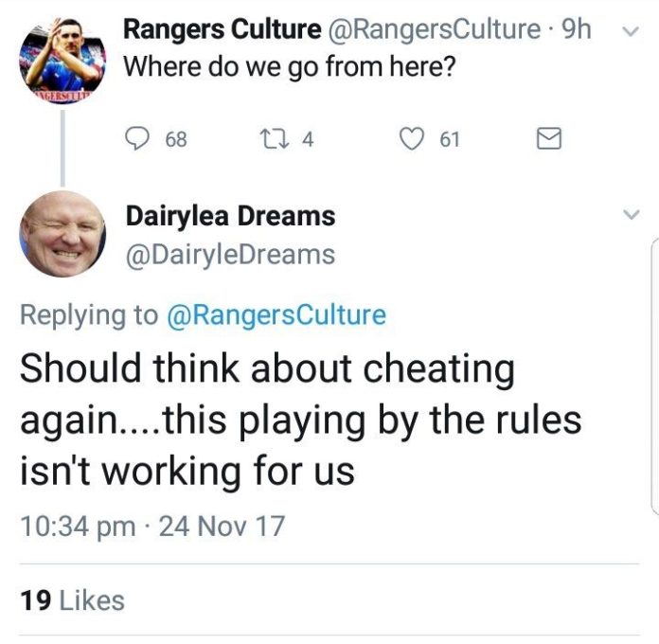Image resolution: width=659 pixels, height=644 pixels.
Task: Click the @DairyleDreams handle
Action: (x=230, y=255)
